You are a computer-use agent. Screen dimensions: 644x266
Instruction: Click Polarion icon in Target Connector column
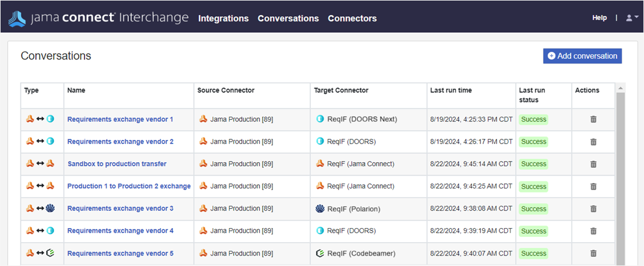(x=320, y=209)
